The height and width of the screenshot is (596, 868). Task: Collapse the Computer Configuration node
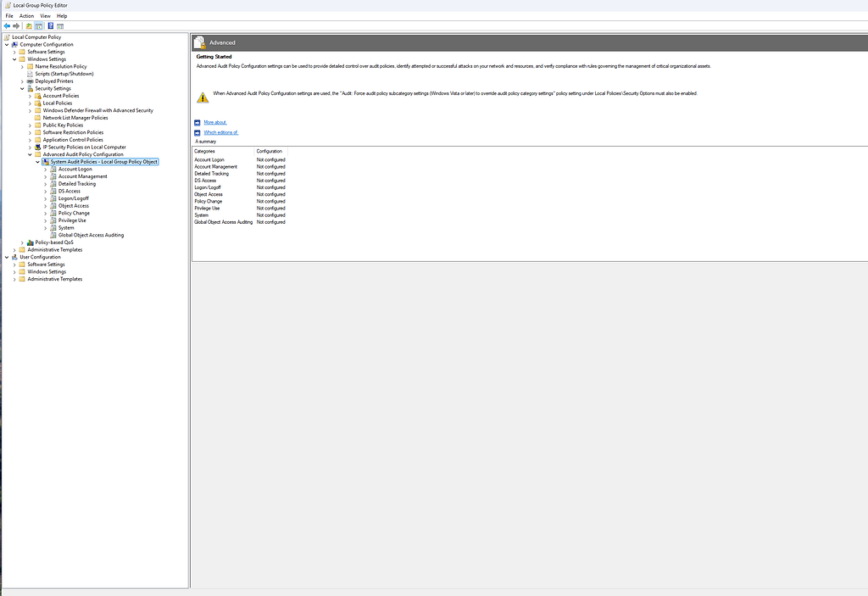tap(7, 44)
